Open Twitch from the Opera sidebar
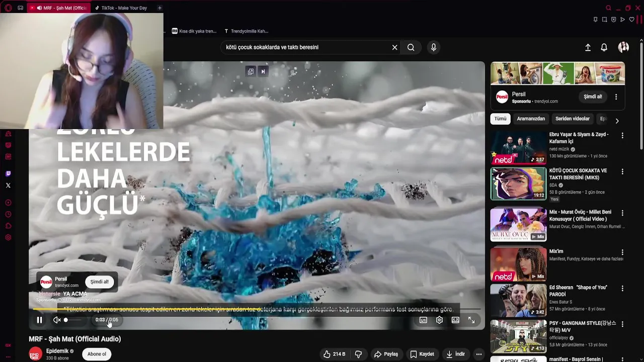The height and width of the screenshot is (362, 644). 8,174
